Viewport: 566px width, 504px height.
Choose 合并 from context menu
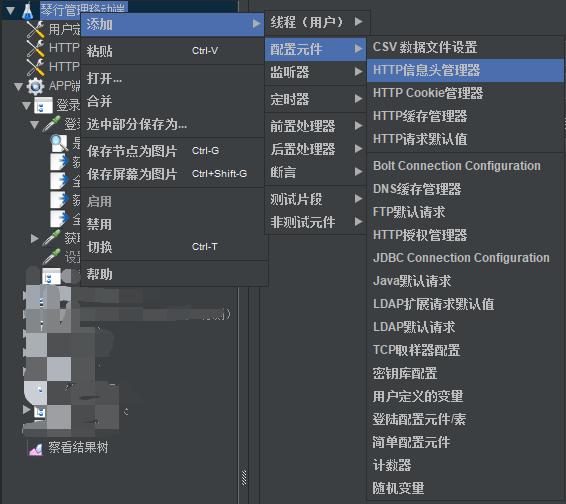point(173,101)
